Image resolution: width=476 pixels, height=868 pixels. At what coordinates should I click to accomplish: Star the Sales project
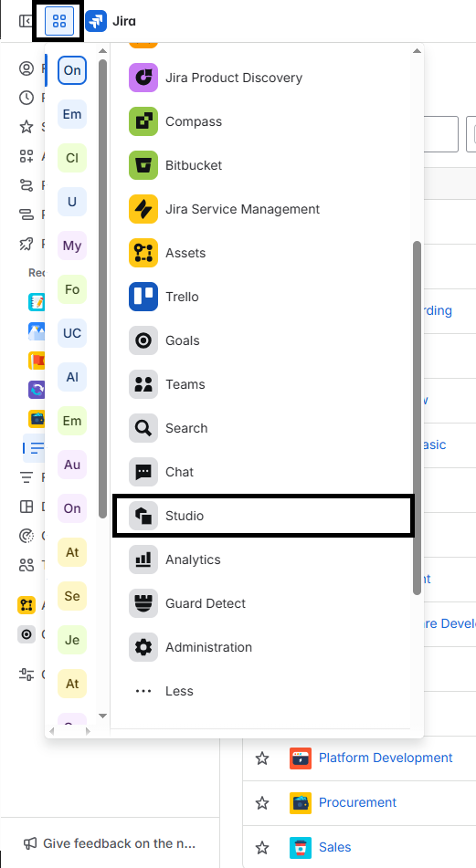coord(262,848)
